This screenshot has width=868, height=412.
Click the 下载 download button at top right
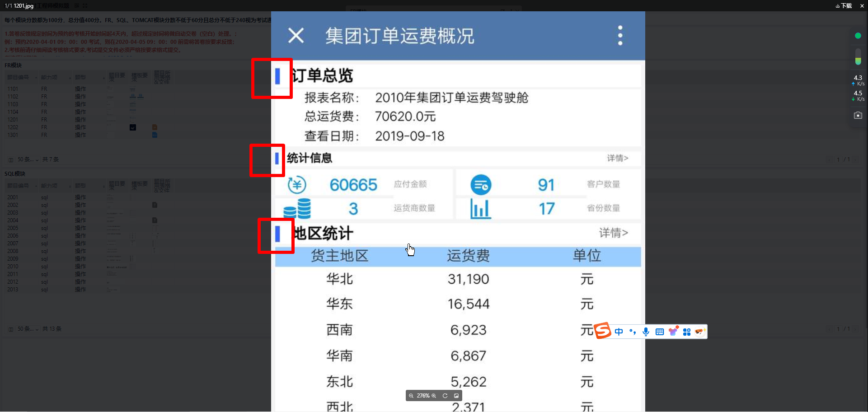(844, 6)
